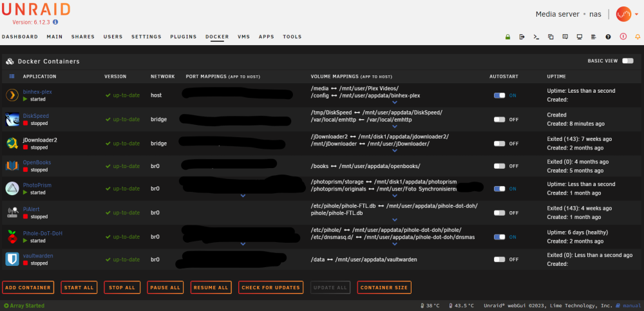Click the user avatar in the header

(x=623, y=14)
